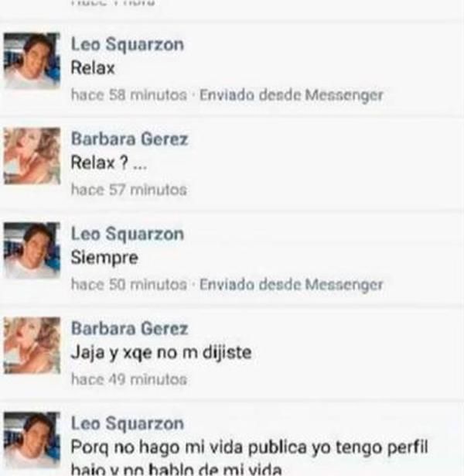Click Barbara Gerez name above 'Relax ? ...'
The width and height of the screenshot is (464, 476).
tap(129, 139)
